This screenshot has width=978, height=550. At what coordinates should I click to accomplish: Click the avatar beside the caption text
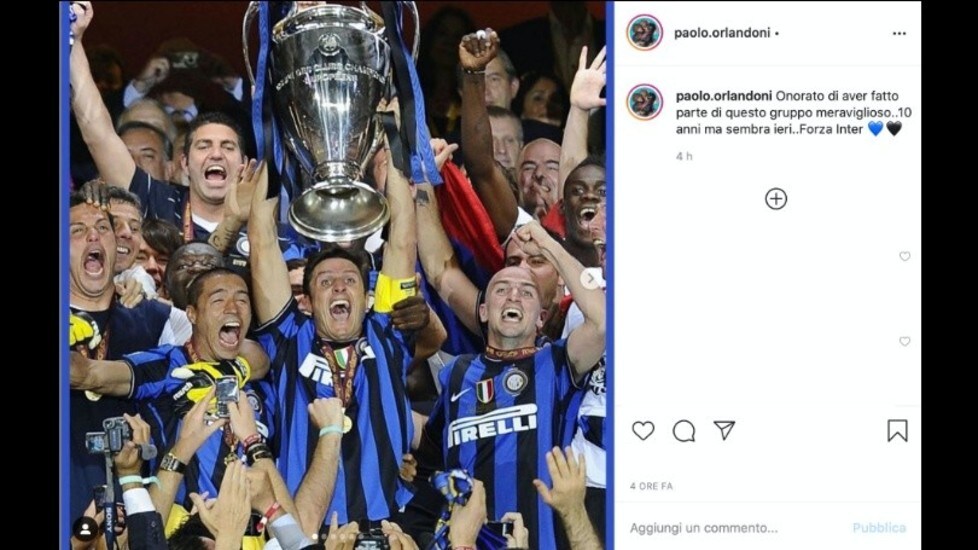pos(644,102)
